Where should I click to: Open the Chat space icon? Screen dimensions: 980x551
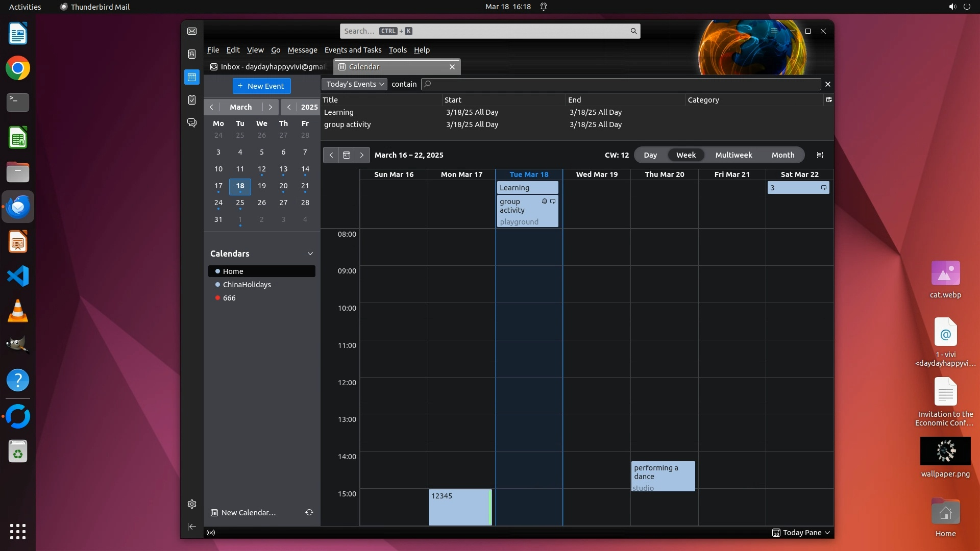(x=192, y=123)
